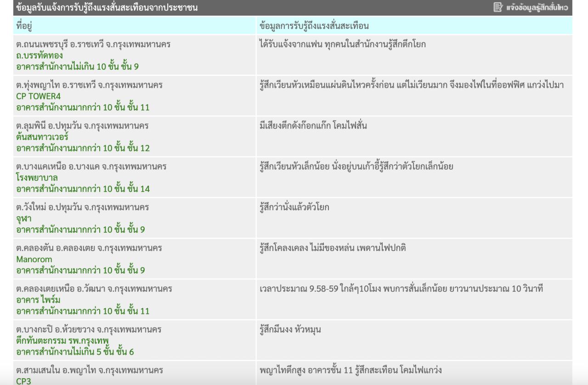The width and height of the screenshot is (588, 385).
Task: Select the มีเสียงตึกดังก๊อกแก๊ก โคมไฟสั่น report
Action: click(x=313, y=126)
